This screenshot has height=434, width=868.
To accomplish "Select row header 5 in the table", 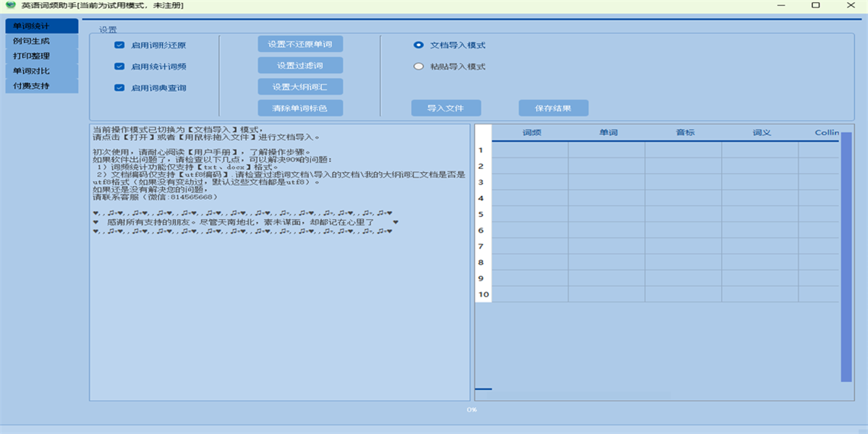I will [x=483, y=214].
